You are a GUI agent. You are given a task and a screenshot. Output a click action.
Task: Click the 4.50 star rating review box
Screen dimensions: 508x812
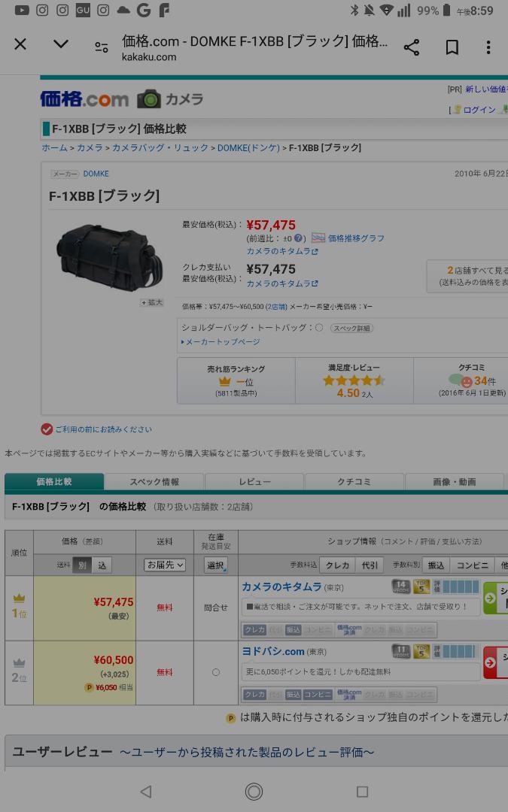(x=354, y=380)
